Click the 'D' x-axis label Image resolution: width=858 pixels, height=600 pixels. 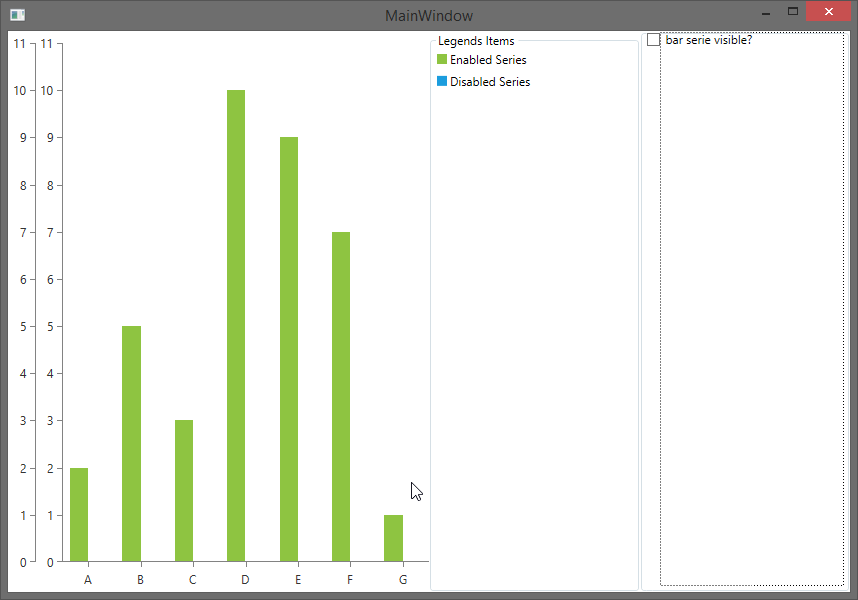point(245,580)
